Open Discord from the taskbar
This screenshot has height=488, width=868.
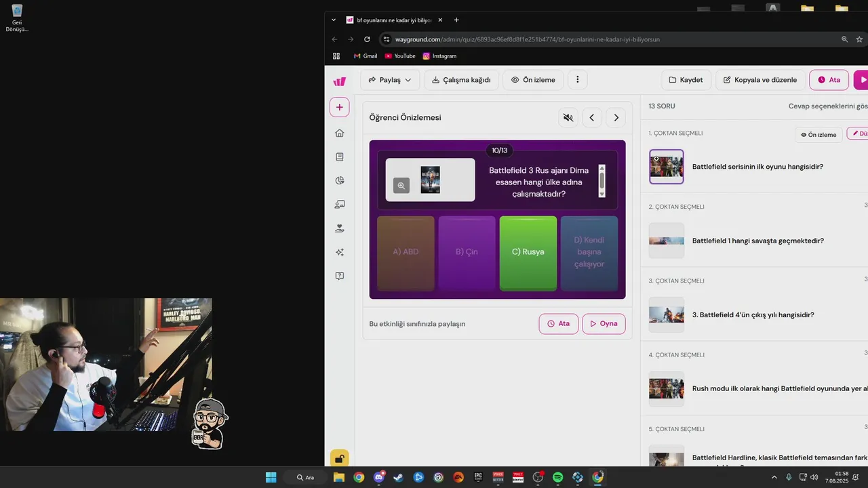coord(378,477)
